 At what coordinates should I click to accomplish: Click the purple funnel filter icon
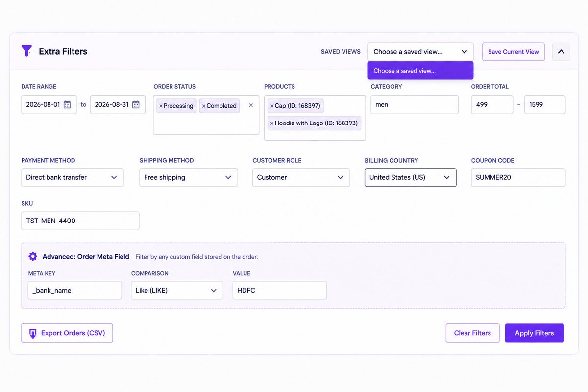26,50
